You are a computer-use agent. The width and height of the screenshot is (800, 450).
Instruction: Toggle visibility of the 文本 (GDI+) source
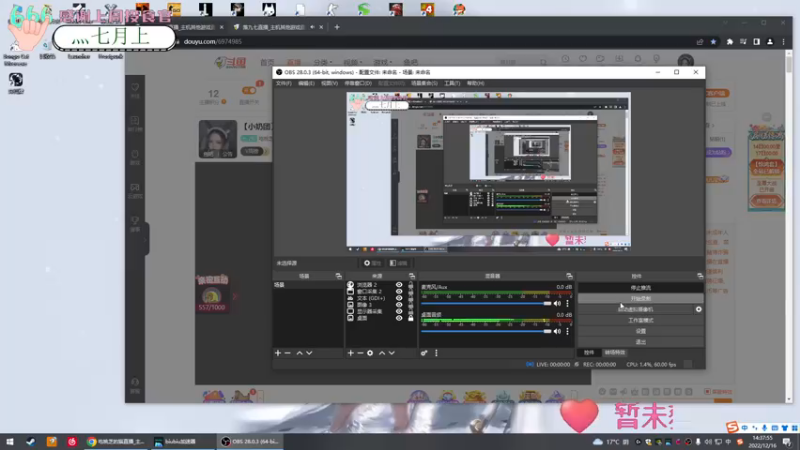[399, 298]
